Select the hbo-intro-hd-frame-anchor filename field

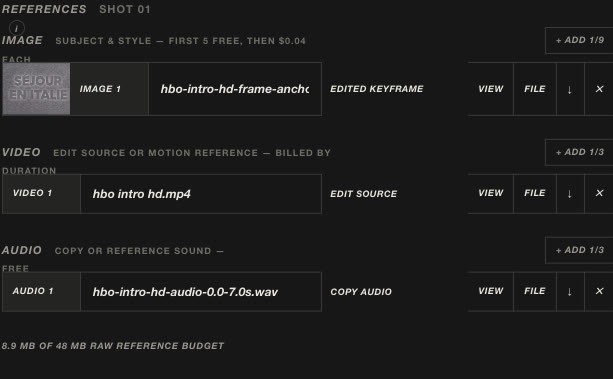[x=235, y=89]
